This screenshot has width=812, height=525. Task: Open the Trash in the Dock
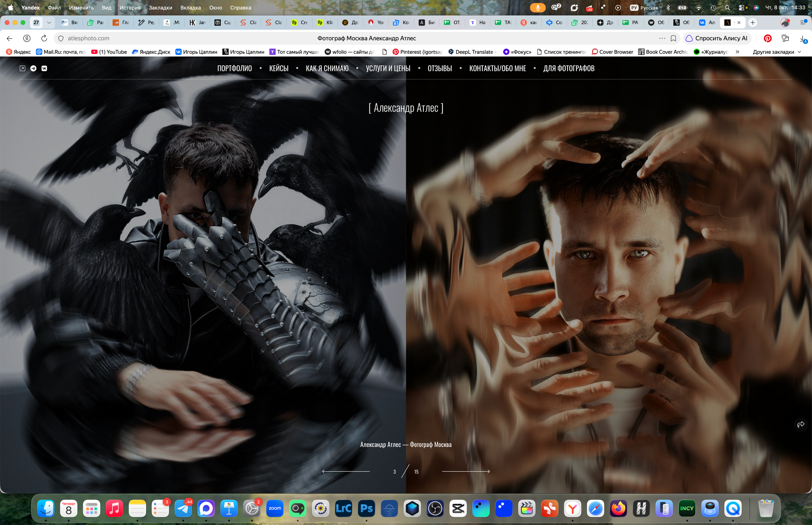tap(766, 508)
